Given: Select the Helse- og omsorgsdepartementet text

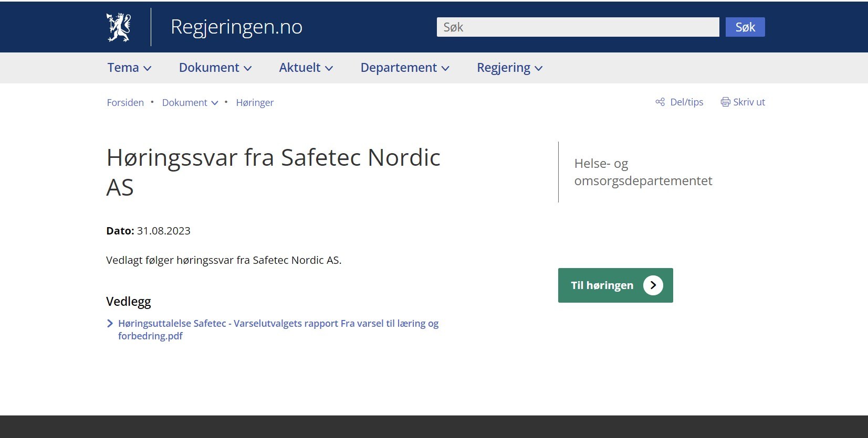Looking at the screenshot, I should click(x=643, y=172).
